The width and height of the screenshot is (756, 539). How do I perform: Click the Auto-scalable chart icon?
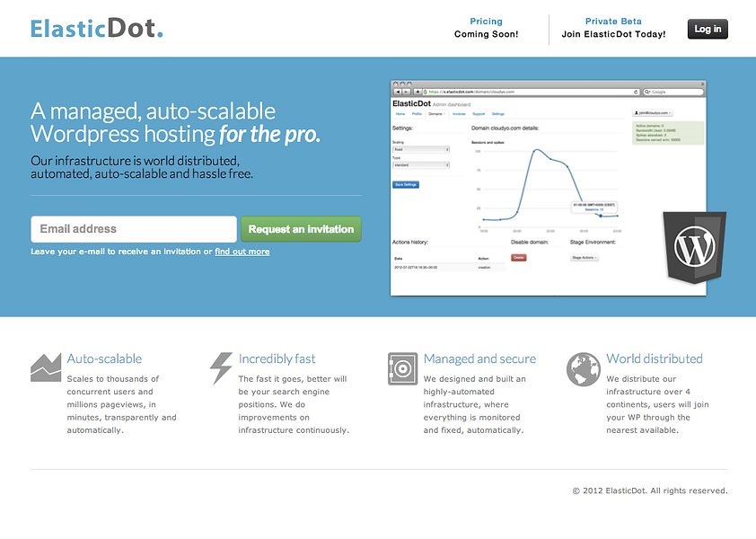coord(46,367)
